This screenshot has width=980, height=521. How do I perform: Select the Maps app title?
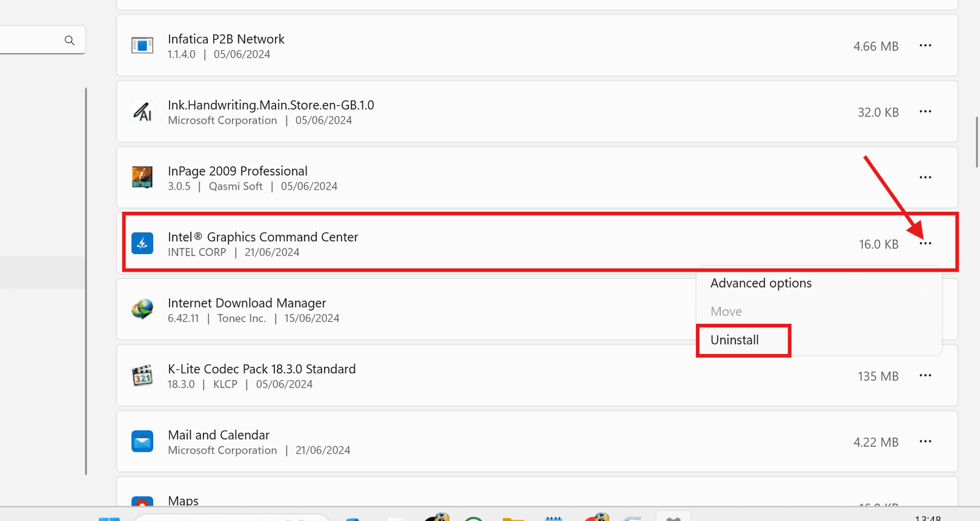(183, 501)
